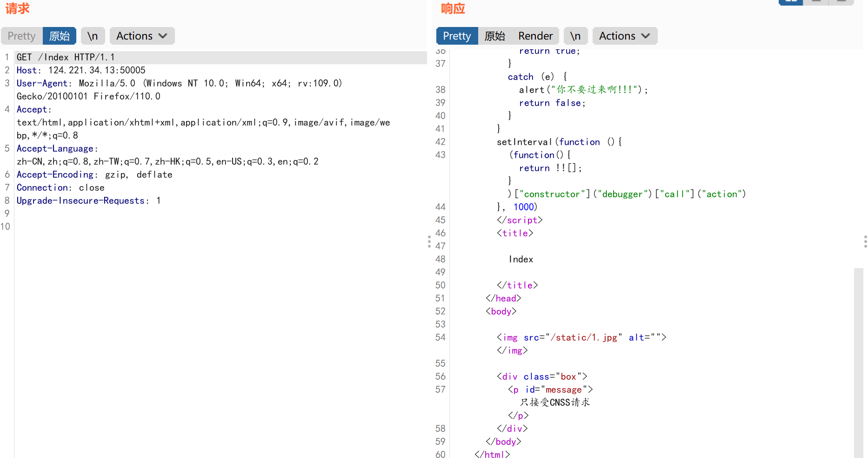Click the 'gzip, deflate' encoding value

pyautogui.click(x=139, y=175)
